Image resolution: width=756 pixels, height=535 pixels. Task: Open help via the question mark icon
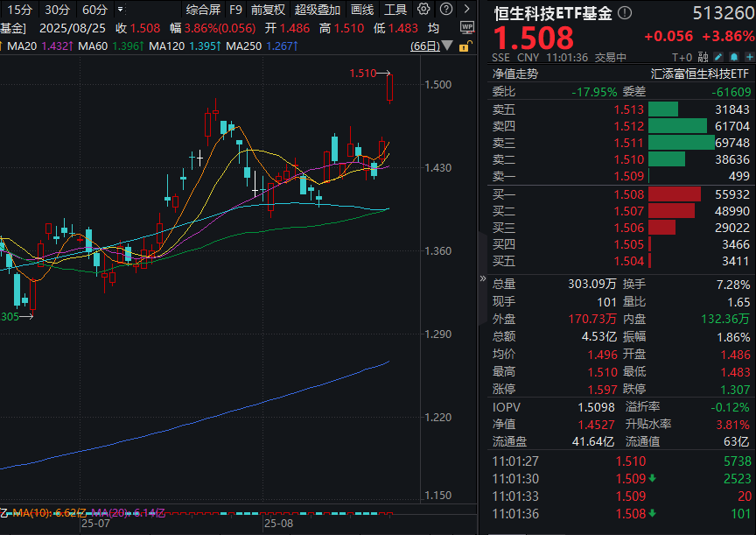pos(447,10)
